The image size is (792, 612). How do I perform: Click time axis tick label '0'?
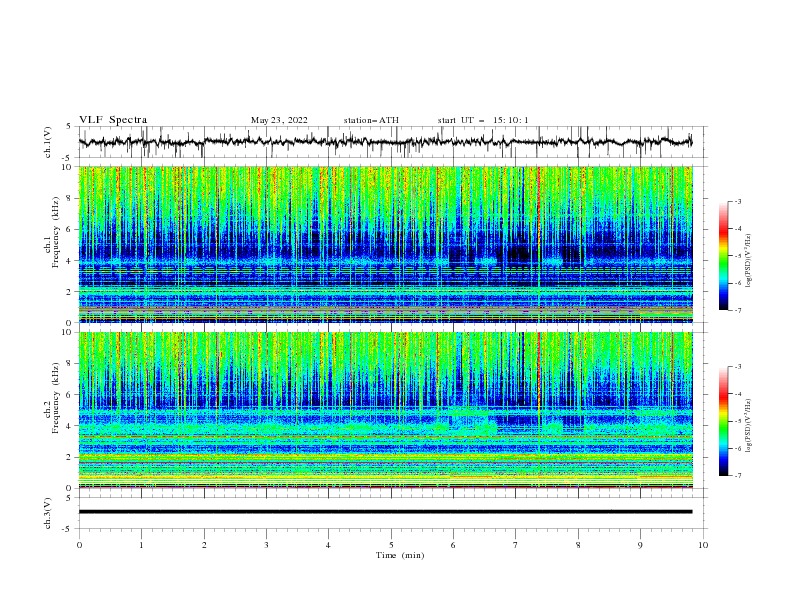(x=79, y=545)
